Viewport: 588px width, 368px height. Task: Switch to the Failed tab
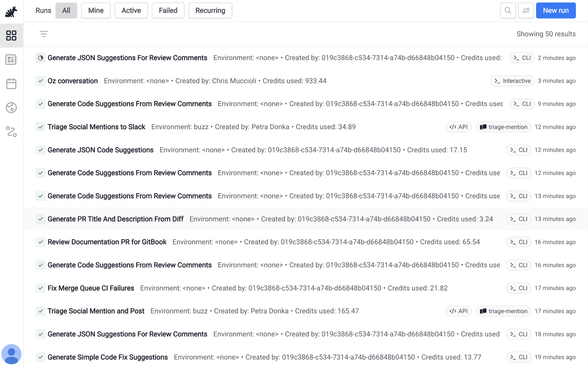coord(168,11)
